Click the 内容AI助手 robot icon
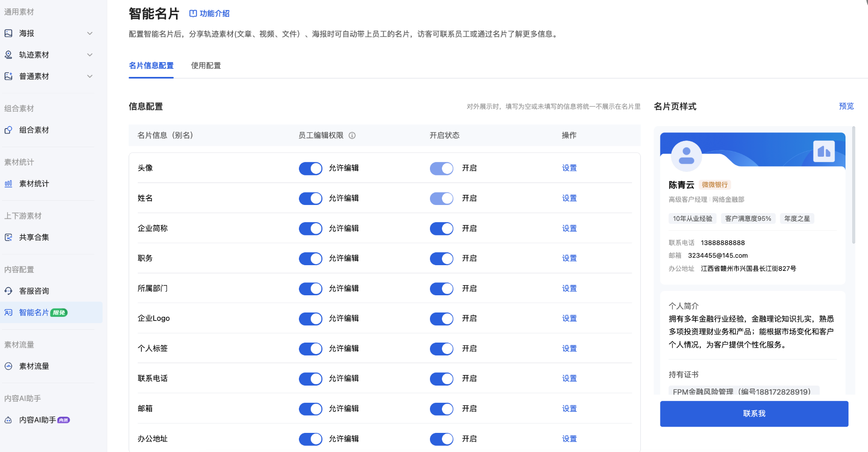Viewport: 868px width, 452px height. click(9, 420)
